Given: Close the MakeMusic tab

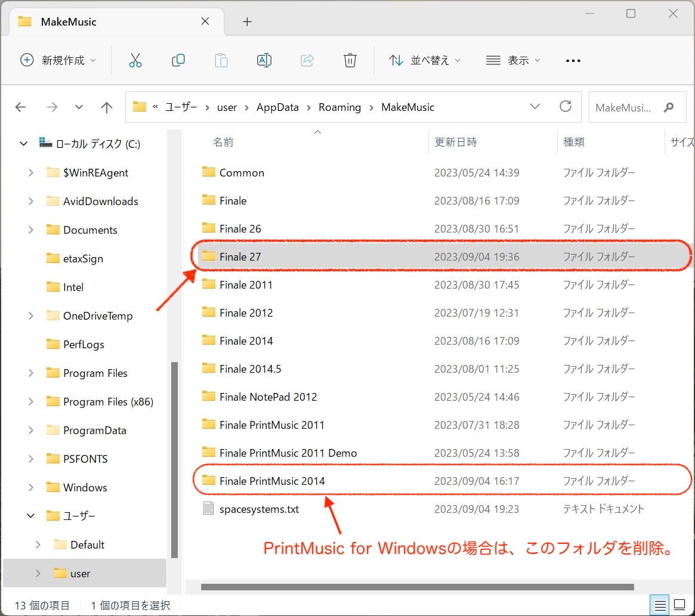Looking at the screenshot, I should pos(205,21).
